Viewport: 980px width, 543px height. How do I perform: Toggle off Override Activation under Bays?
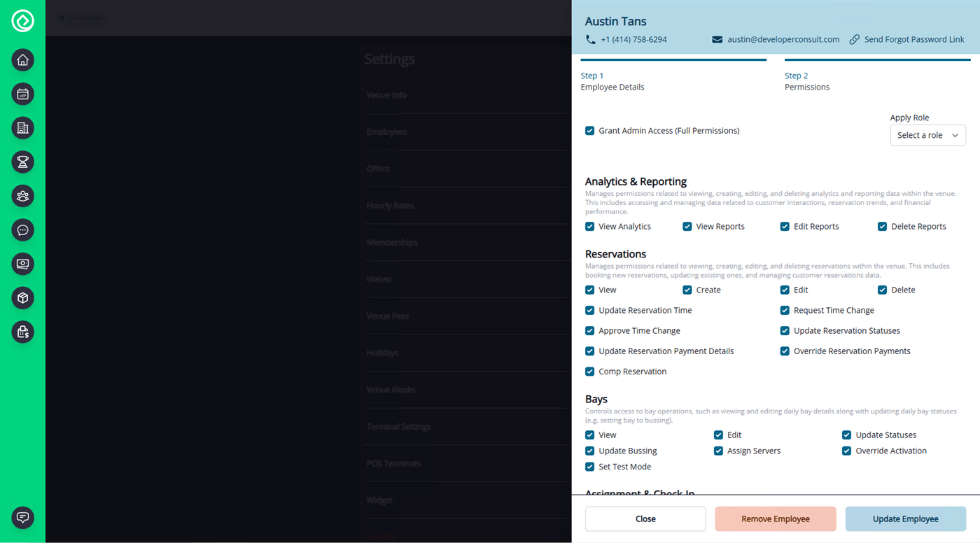point(846,451)
